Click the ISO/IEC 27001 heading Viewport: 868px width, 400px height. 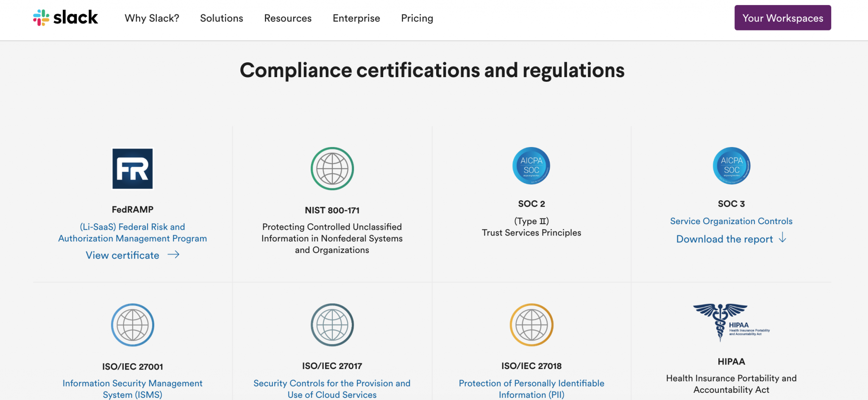(133, 367)
